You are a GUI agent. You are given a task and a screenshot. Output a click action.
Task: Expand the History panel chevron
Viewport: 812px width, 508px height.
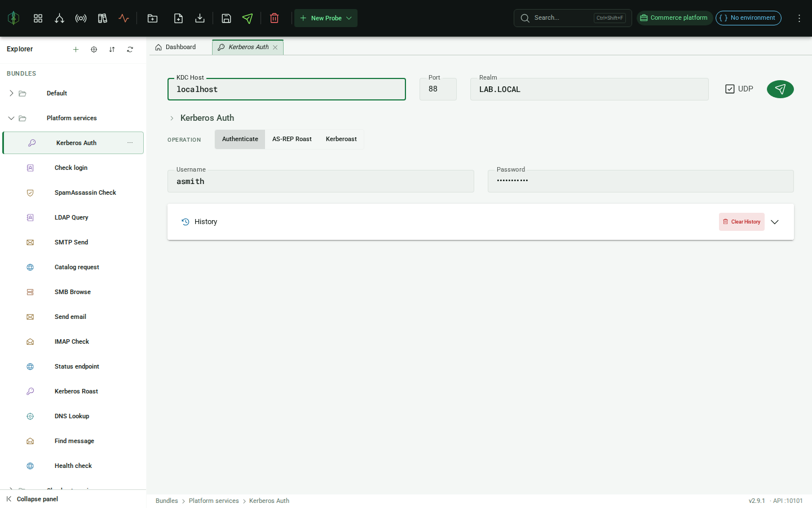(x=775, y=222)
